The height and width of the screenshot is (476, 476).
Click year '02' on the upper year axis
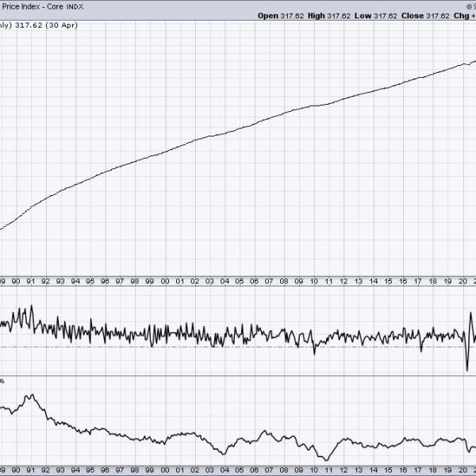click(x=194, y=282)
